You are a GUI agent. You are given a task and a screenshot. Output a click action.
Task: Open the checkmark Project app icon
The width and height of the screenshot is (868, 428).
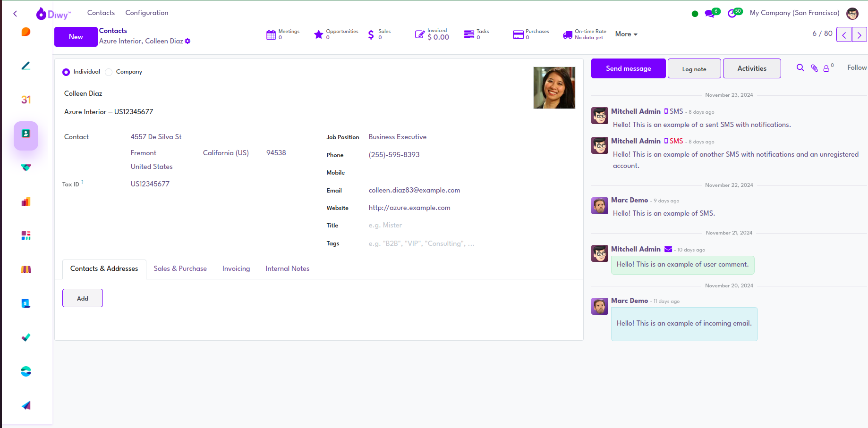pyautogui.click(x=26, y=337)
